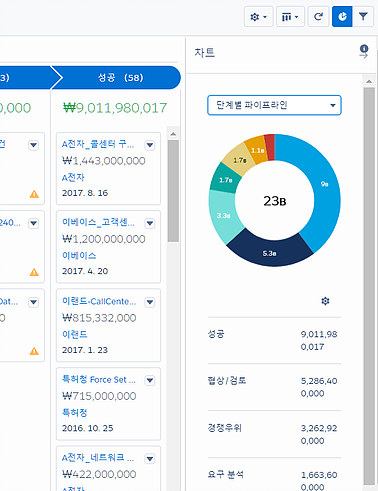Open the A전자_네트워크 opportunity link

[x=98, y=458]
